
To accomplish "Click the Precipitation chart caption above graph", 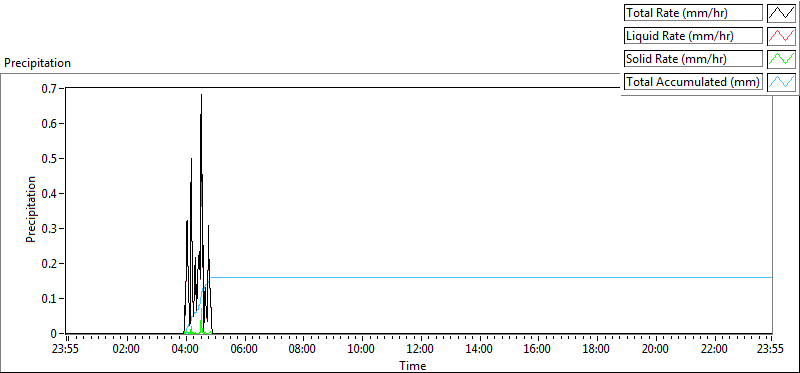I will (x=37, y=63).
